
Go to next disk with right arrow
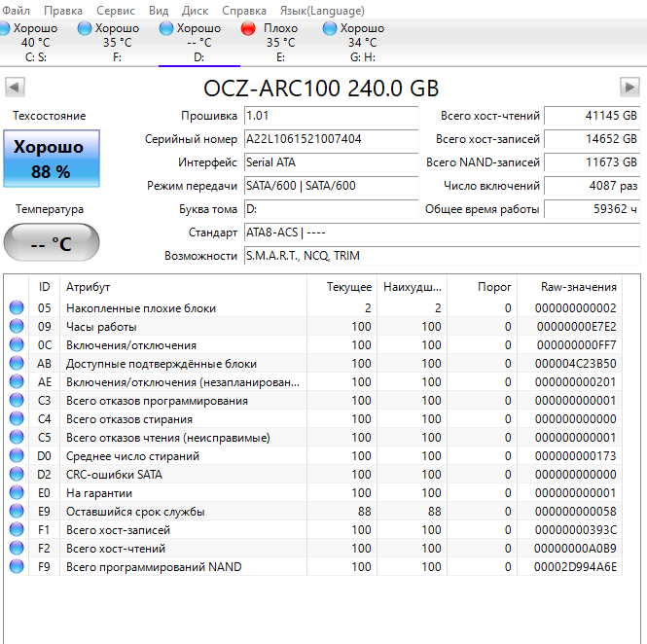pos(629,87)
